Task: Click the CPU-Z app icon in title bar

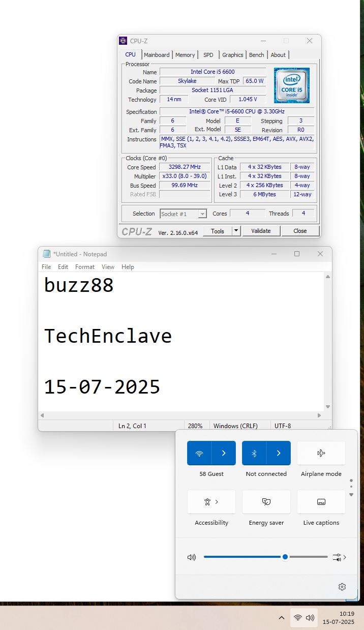Action: tap(123, 41)
